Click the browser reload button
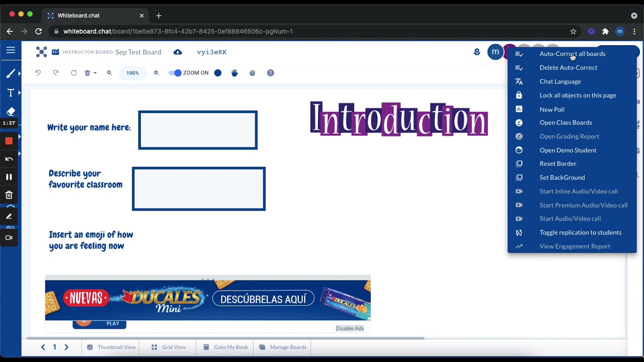Viewport: 644px width, 362px height. coord(38,31)
